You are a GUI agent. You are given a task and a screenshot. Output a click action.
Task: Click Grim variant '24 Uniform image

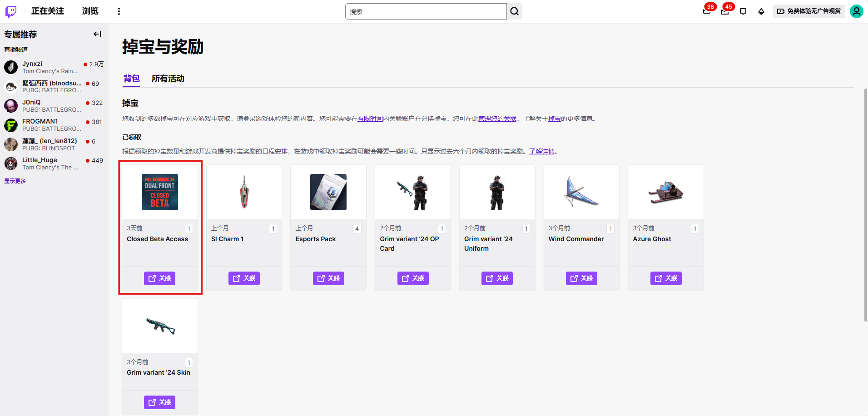(497, 192)
